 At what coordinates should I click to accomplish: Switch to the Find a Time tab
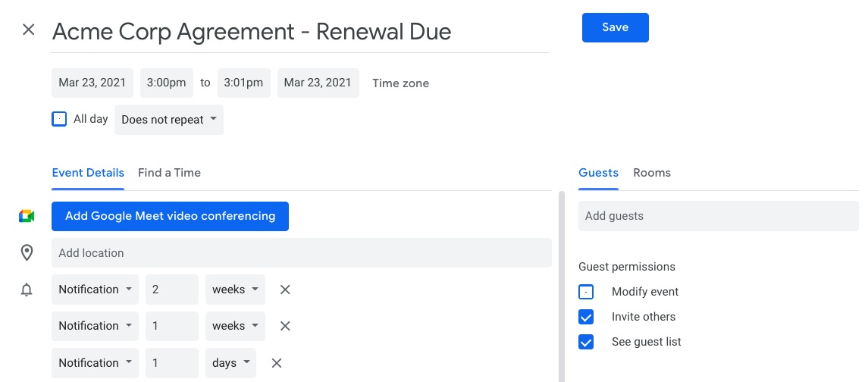click(x=169, y=173)
